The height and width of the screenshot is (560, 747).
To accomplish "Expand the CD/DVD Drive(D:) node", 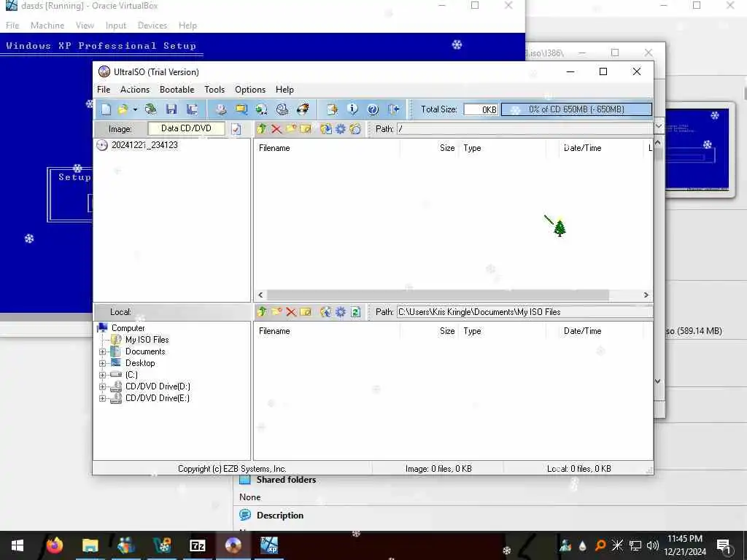I will point(102,386).
